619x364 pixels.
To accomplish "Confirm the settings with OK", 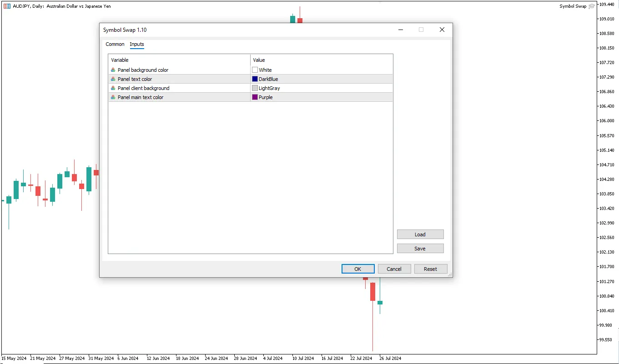I will tap(357, 269).
